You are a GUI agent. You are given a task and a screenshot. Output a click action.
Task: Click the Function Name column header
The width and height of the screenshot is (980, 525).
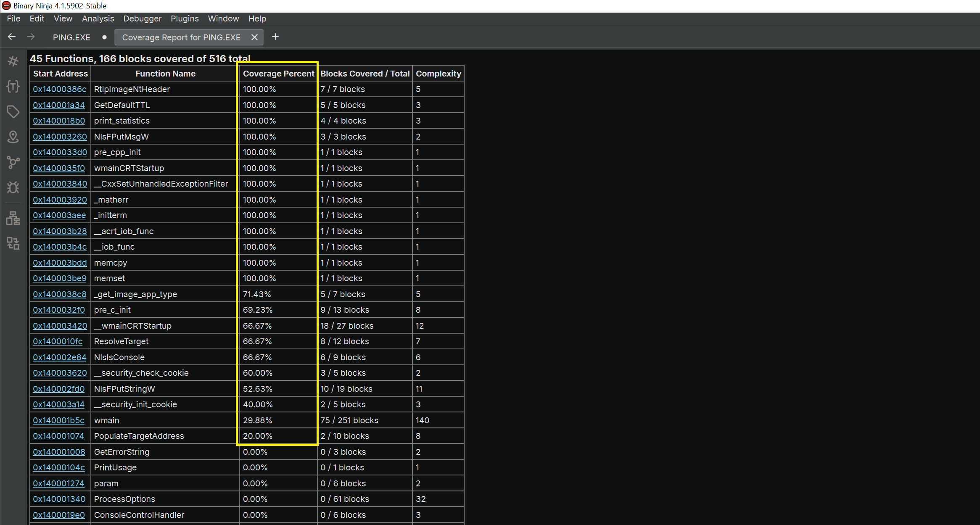pyautogui.click(x=165, y=74)
